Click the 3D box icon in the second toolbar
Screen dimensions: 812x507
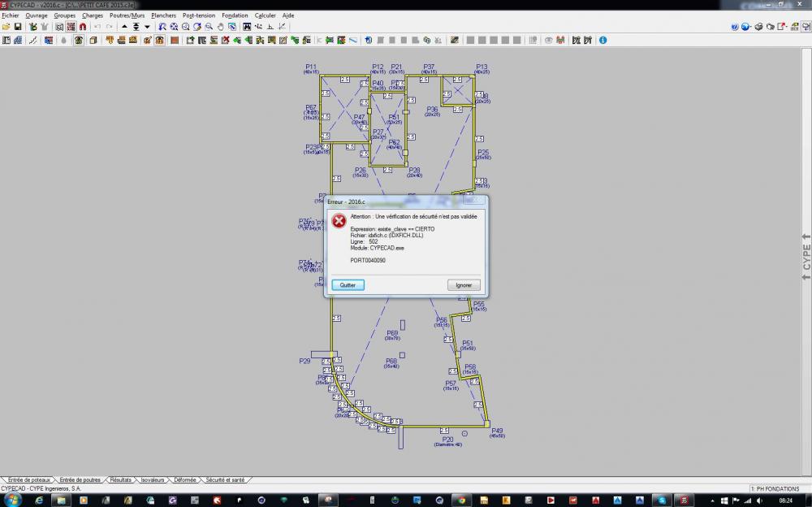(93, 40)
